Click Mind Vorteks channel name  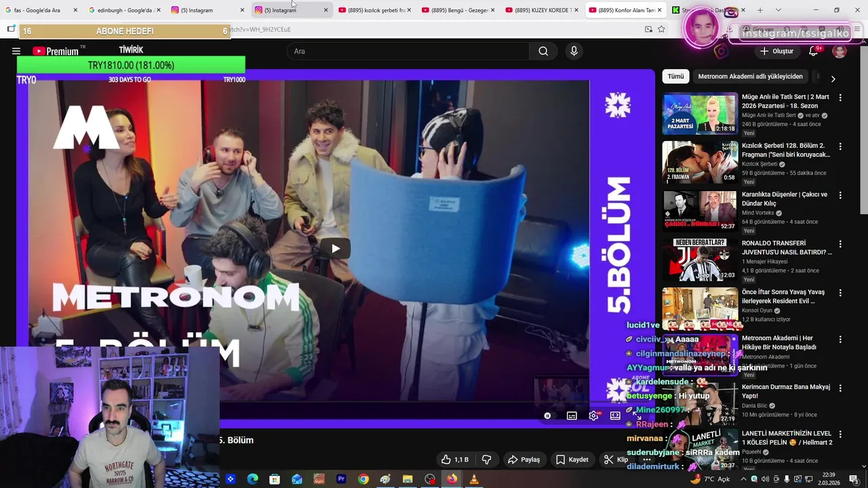pyautogui.click(x=758, y=213)
